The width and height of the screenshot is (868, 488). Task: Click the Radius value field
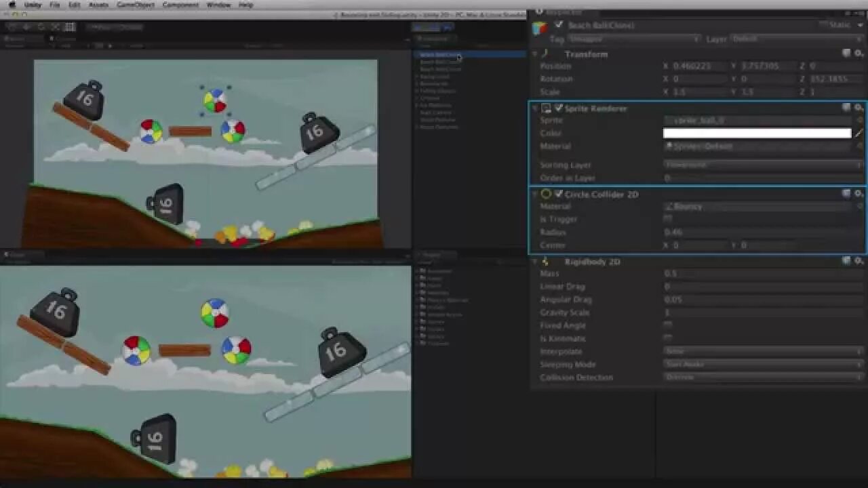click(x=763, y=232)
